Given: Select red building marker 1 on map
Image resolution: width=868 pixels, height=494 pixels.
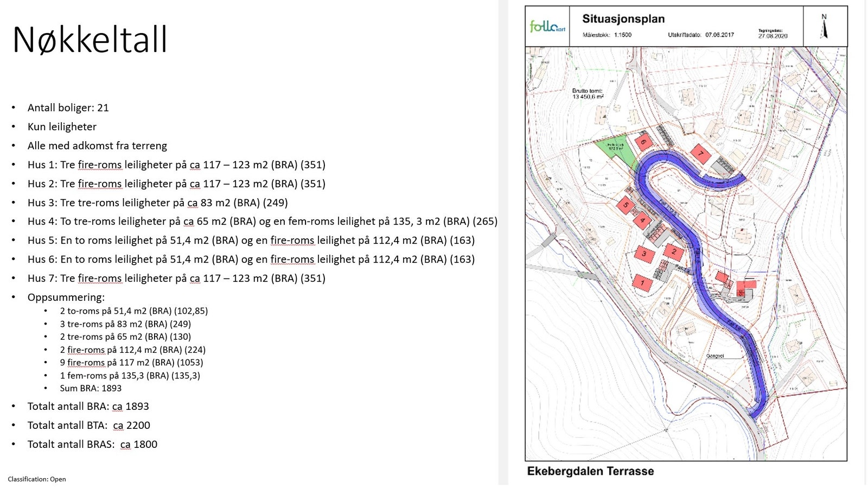Looking at the screenshot, I should [642, 282].
